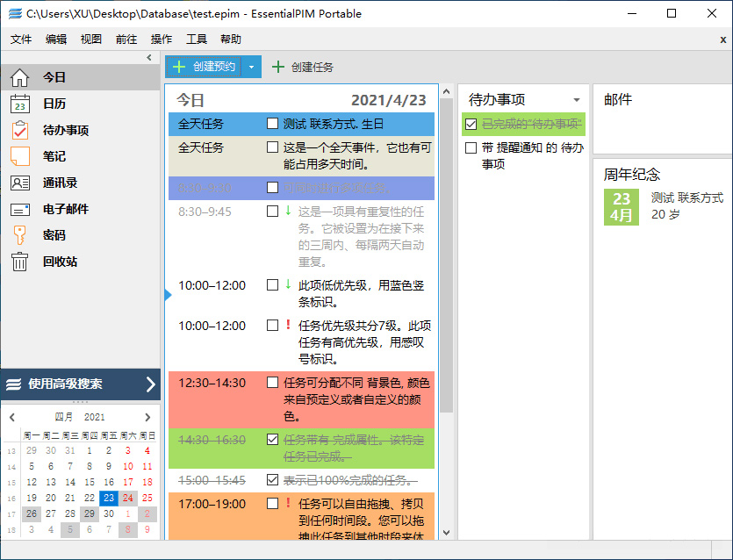Collapse the navigation sidebar arrow
733x560 pixels.
[149, 58]
